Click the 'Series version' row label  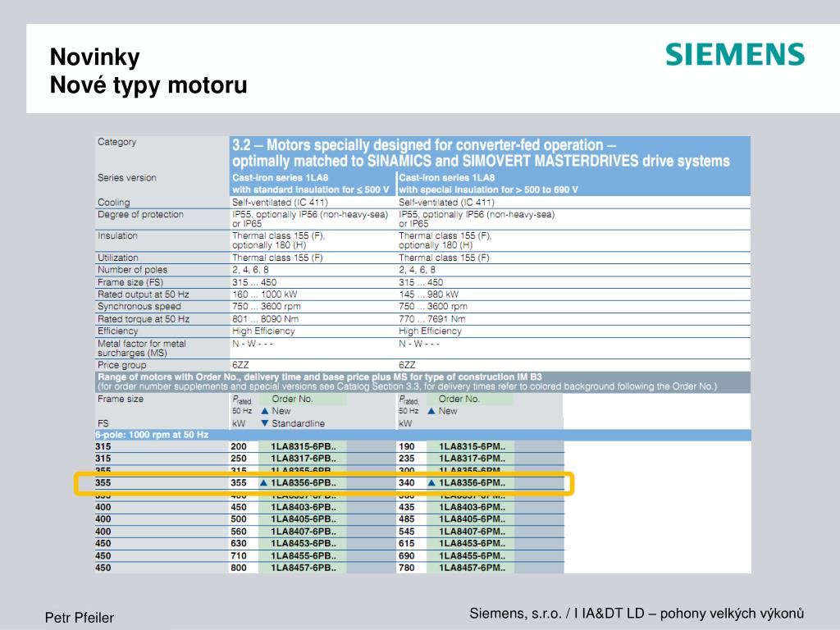point(127,177)
